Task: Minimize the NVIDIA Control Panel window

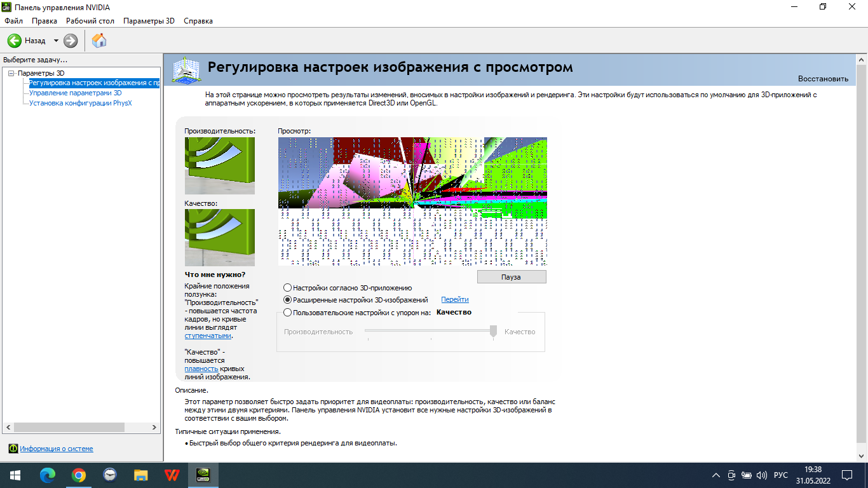Action: coord(794,7)
